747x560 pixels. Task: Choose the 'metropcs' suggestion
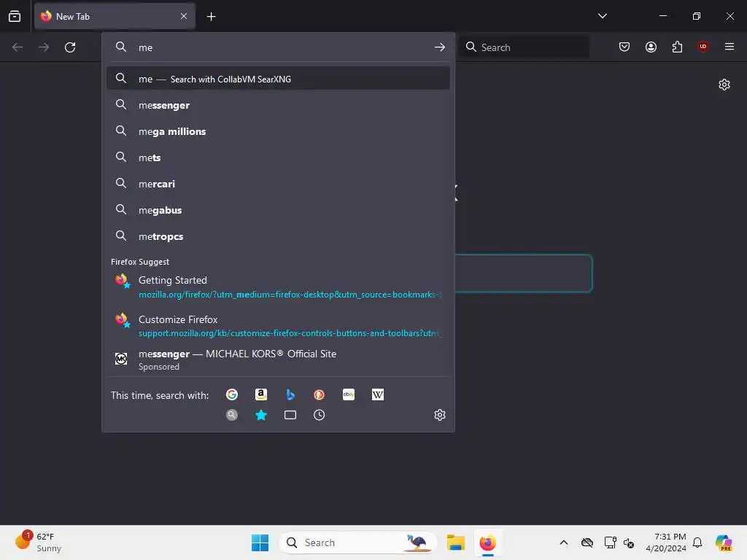pyautogui.click(x=278, y=236)
